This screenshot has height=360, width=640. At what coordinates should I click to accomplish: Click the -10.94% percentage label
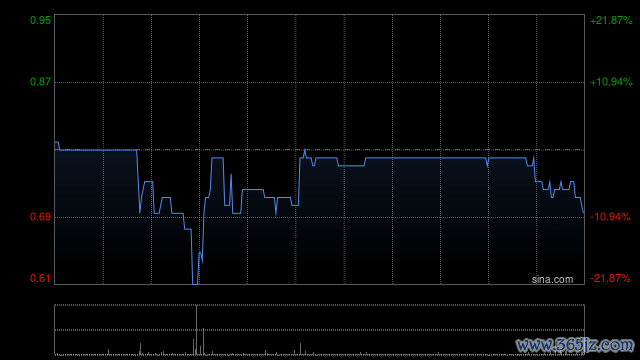click(x=611, y=217)
